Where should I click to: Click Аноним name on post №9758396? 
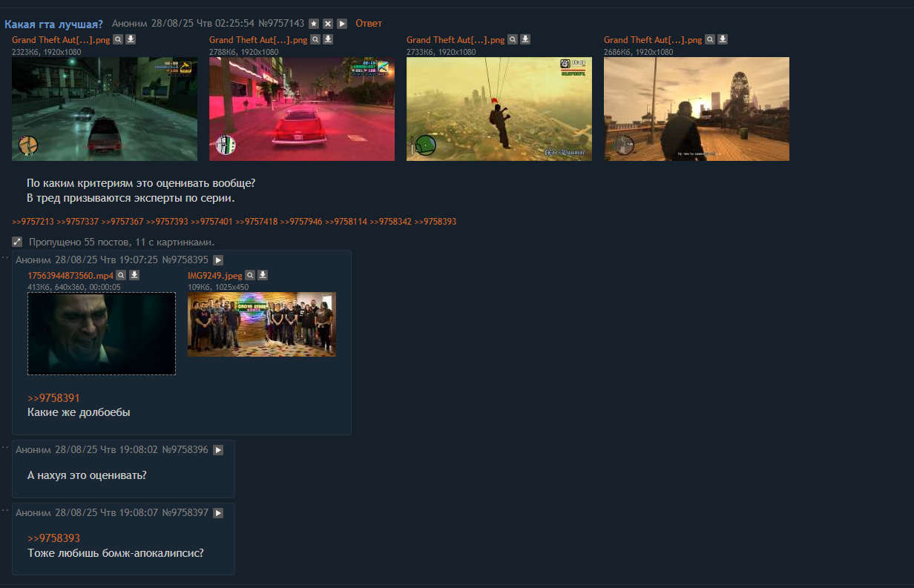(x=33, y=450)
